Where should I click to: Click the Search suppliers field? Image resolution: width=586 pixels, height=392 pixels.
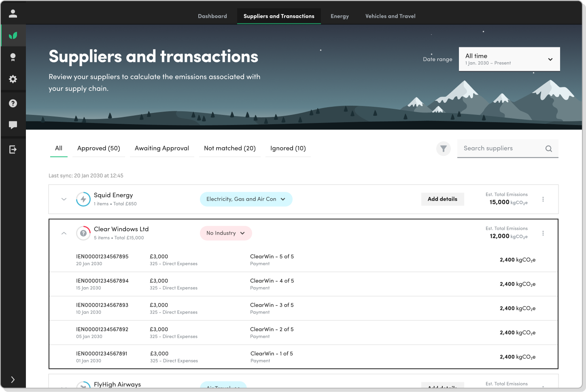pyautogui.click(x=508, y=148)
